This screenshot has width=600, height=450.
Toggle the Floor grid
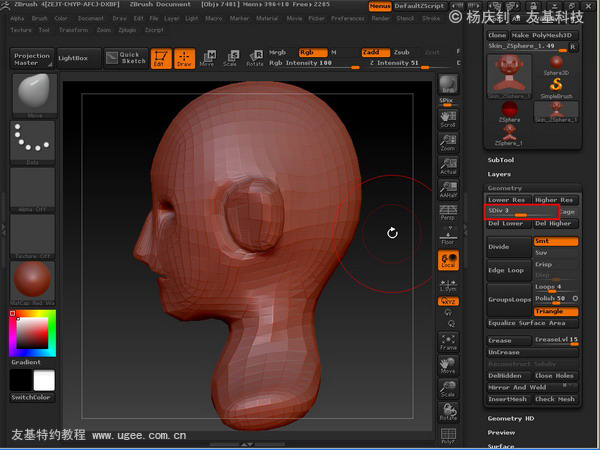pyautogui.click(x=448, y=236)
